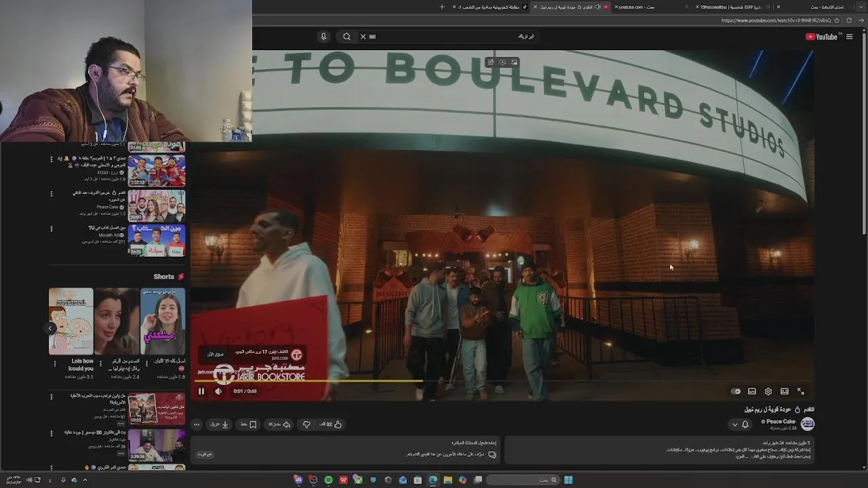Open a new browser tab with the plus
This screenshot has height=488, width=868.
(442, 7)
